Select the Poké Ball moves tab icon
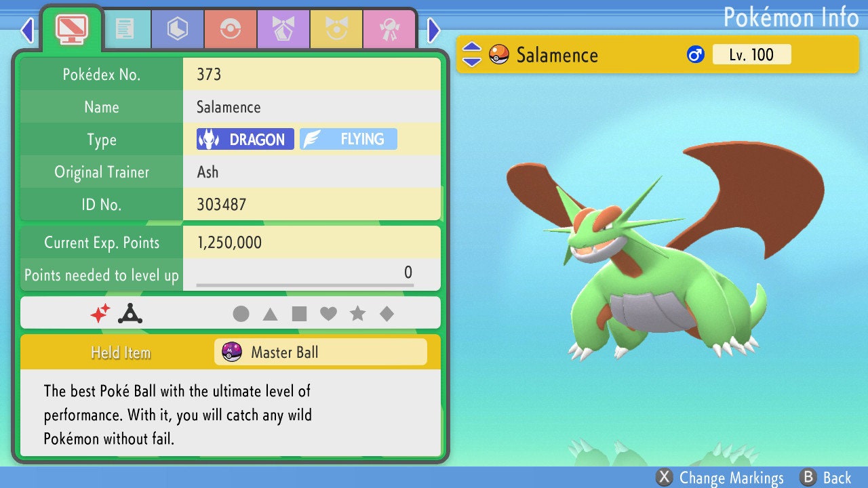The height and width of the screenshot is (488, 868). (x=230, y=28)
